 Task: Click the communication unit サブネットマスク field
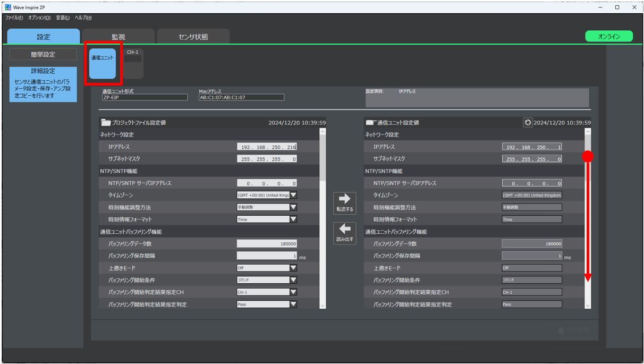532,159
